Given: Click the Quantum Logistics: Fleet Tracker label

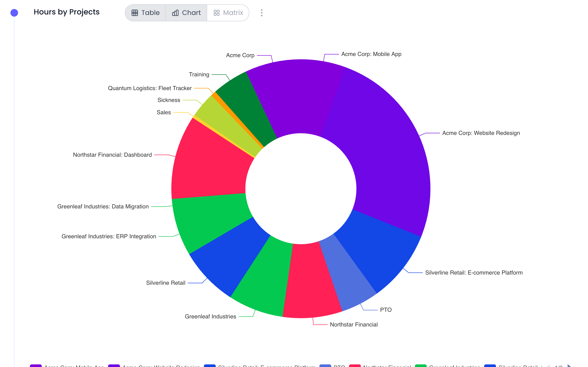Looking at the screenshot, I should (x=150, y=88).
